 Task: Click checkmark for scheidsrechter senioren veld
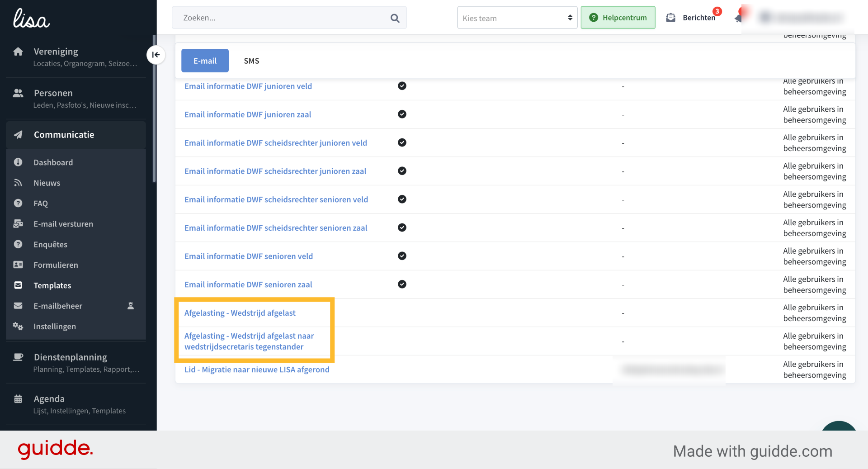(x=402, y=199)
